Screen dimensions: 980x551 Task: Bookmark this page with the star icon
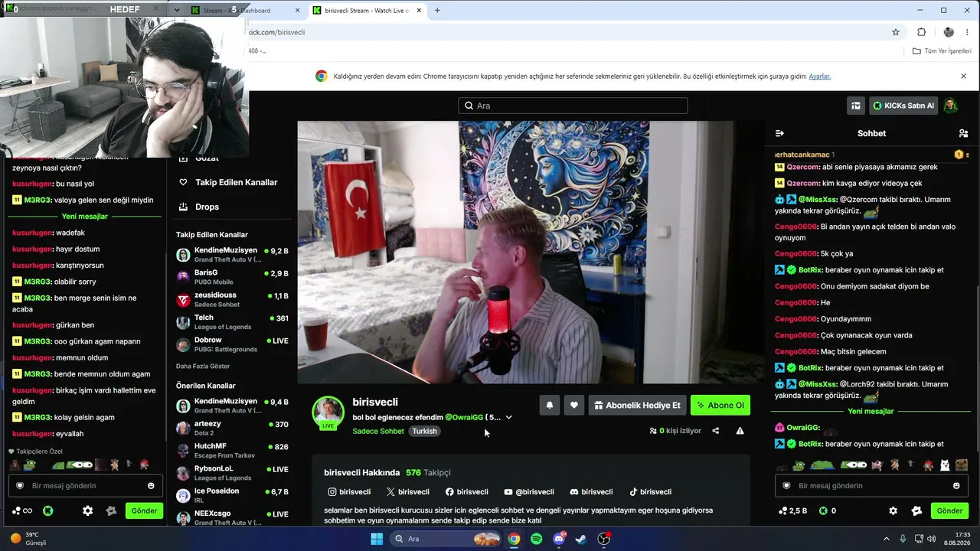point(896,32)
